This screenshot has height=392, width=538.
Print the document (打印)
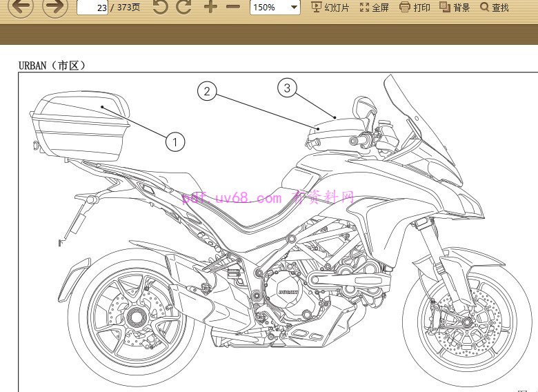(x=415, y=8)
